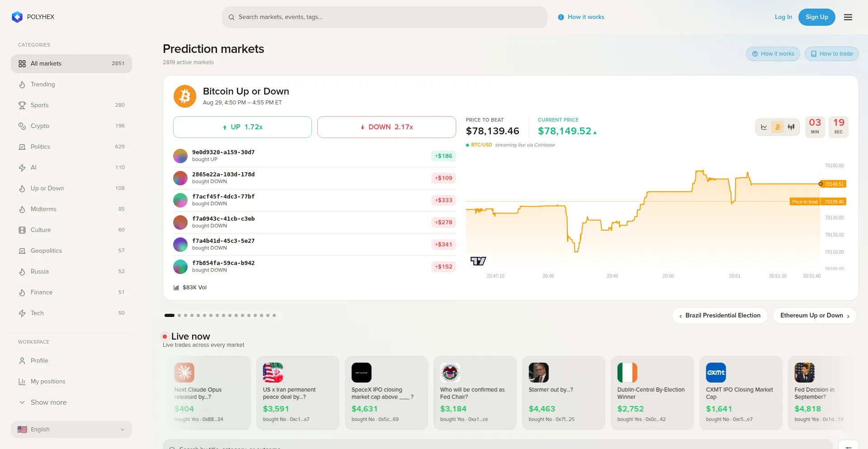Click the price to beat $78,139.46

493,131
